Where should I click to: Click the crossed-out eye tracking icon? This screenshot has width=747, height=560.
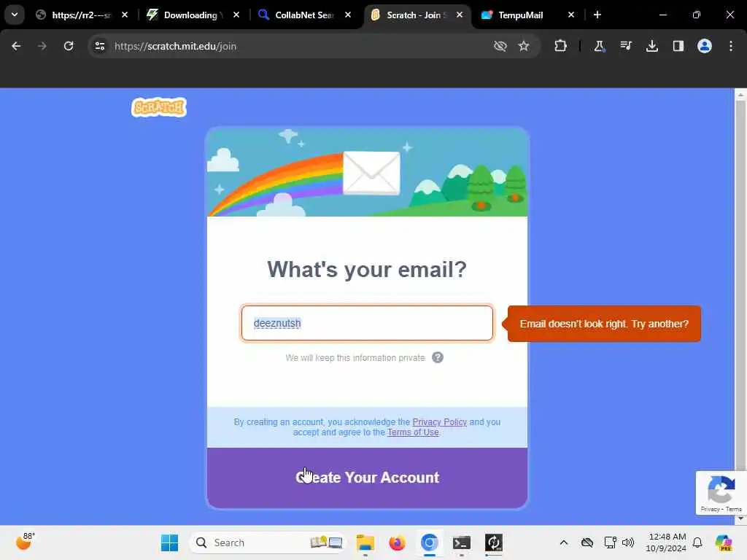pyautogui.click(x=500, y=46)
